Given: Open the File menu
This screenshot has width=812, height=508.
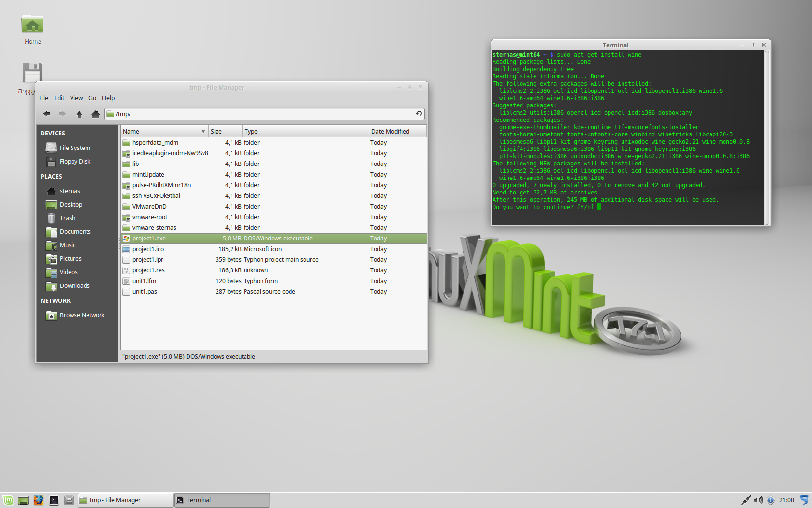Looking at the screenshot, I should [43, 98].
